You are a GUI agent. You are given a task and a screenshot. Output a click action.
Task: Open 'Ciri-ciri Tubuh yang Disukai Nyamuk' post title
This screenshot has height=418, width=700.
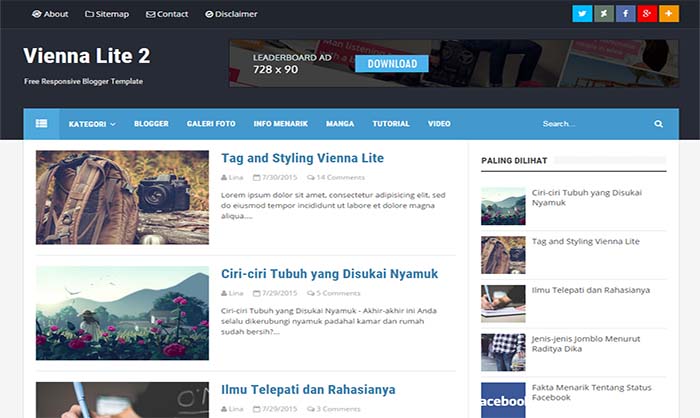coord(329,274)
